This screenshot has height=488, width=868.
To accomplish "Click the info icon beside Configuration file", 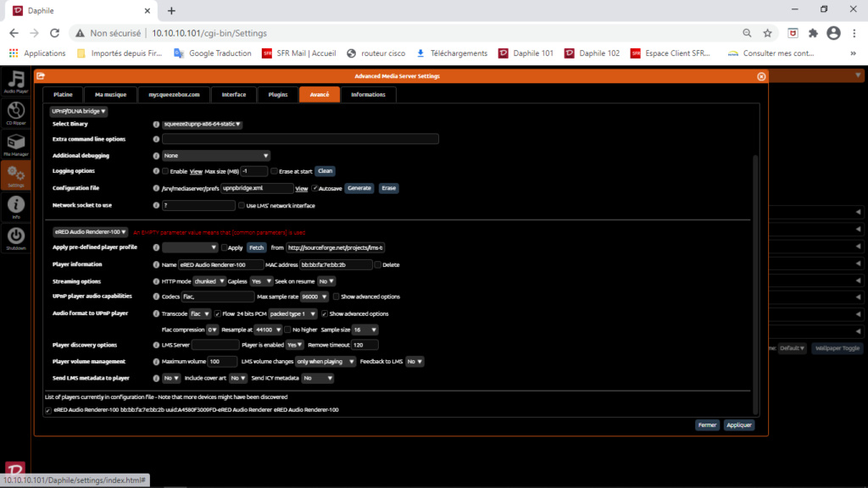I will point(156,189).
